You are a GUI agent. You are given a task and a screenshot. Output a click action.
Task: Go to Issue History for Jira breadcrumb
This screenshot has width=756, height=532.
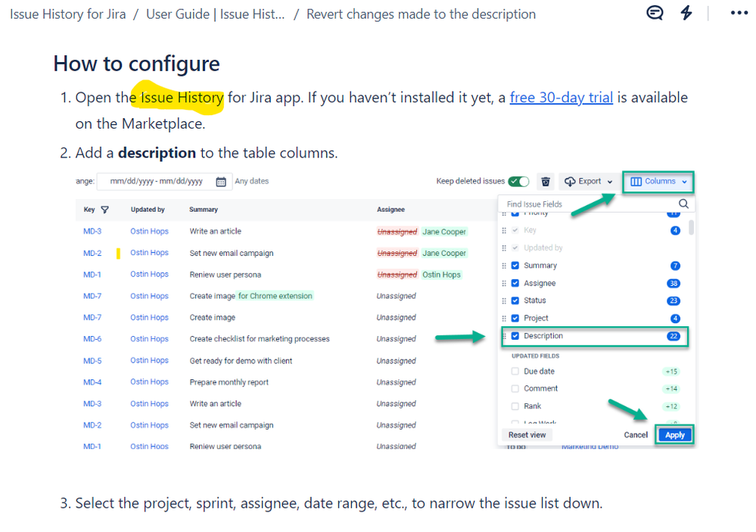click(68, 14)
